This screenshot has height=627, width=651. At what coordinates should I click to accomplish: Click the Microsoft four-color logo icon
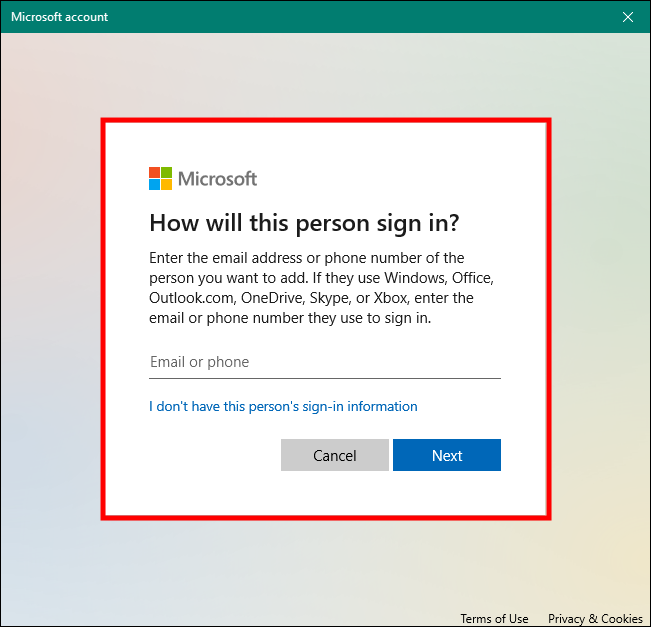coord(160,179)
